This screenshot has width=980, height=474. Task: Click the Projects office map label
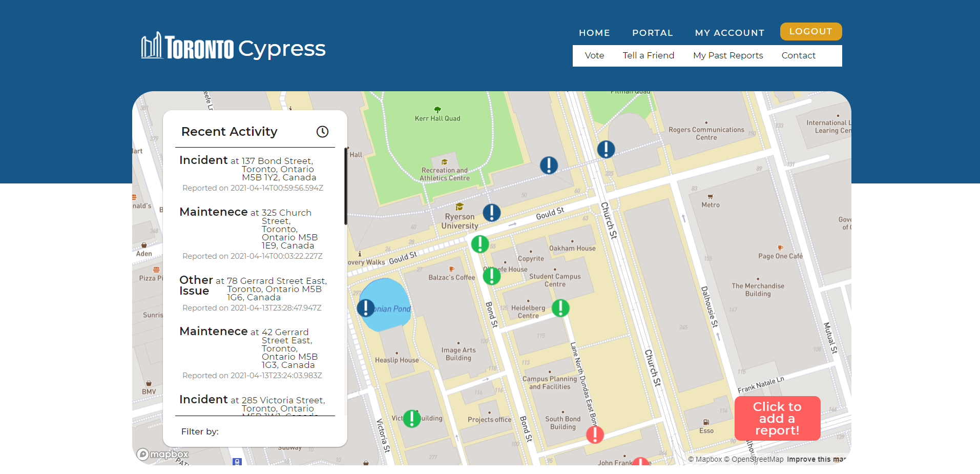coord(489,420)
